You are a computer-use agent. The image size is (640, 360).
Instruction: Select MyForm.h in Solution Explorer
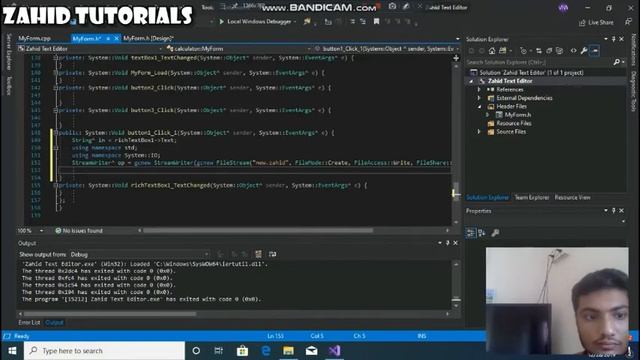[x=518, y=115]
